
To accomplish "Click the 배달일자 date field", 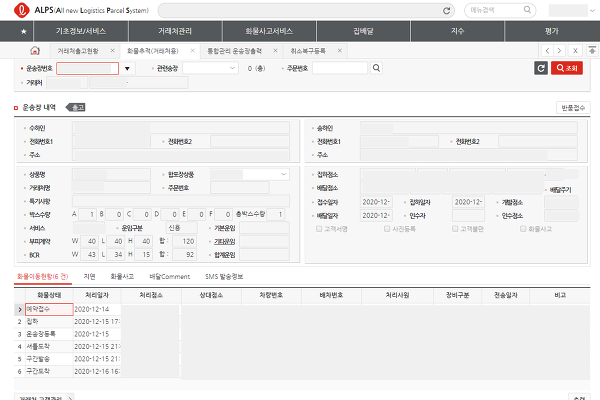I will (376, 216).
